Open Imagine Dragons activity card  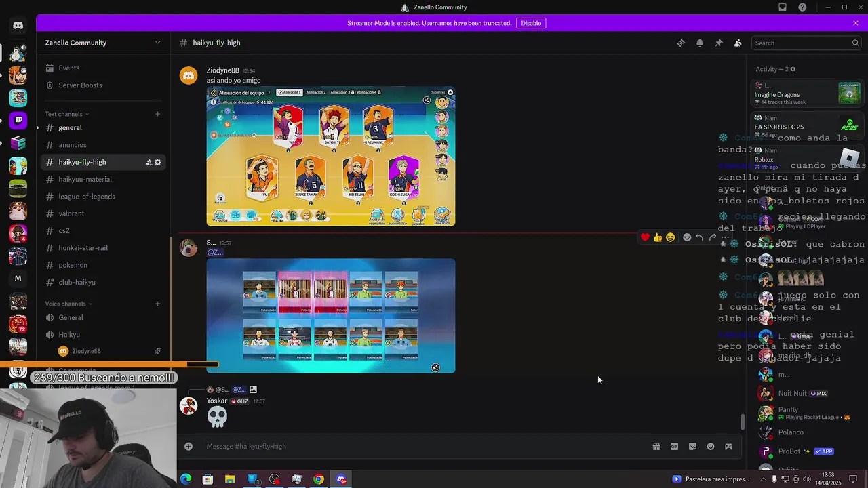click(807, 94)
